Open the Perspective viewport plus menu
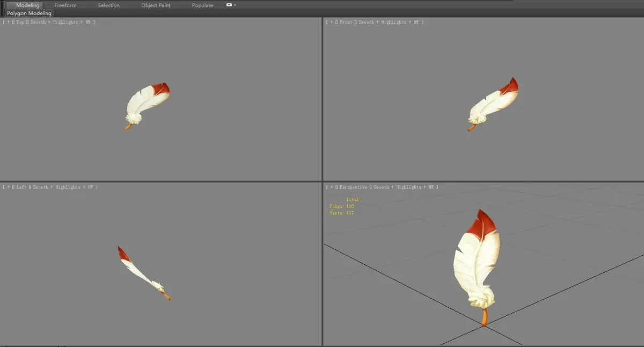 [x=331, y=187]
